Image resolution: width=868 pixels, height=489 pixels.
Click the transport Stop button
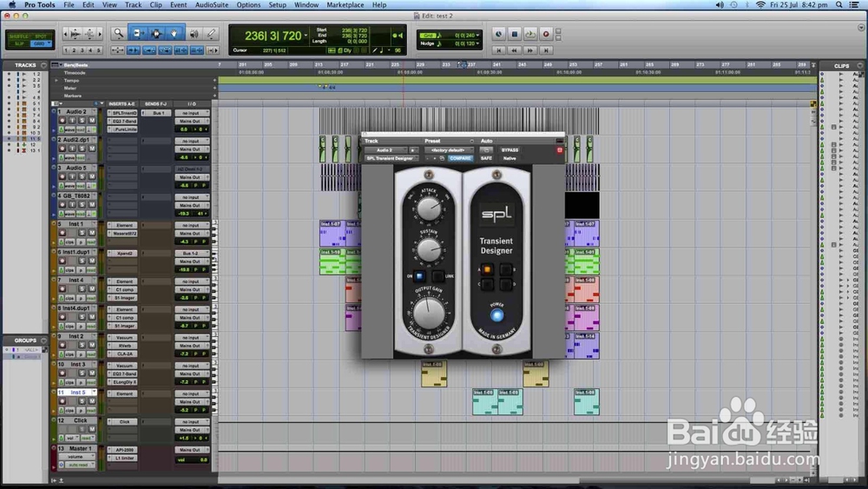(514, 35)
